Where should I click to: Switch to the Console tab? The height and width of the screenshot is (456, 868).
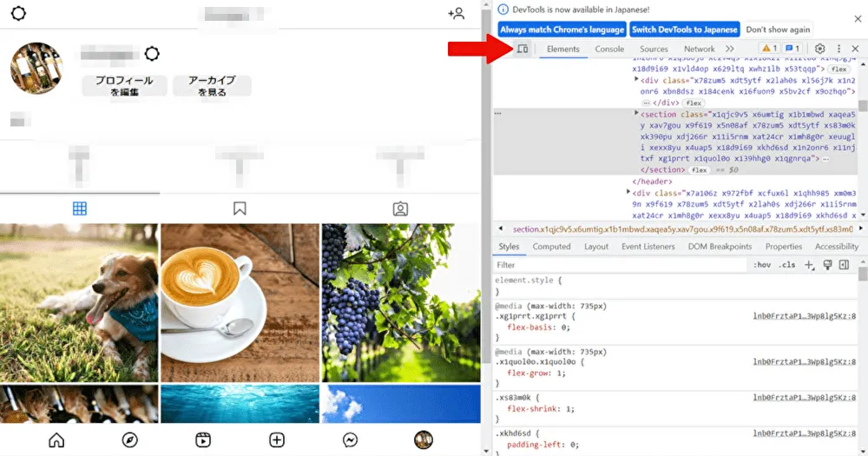point(609,49)
